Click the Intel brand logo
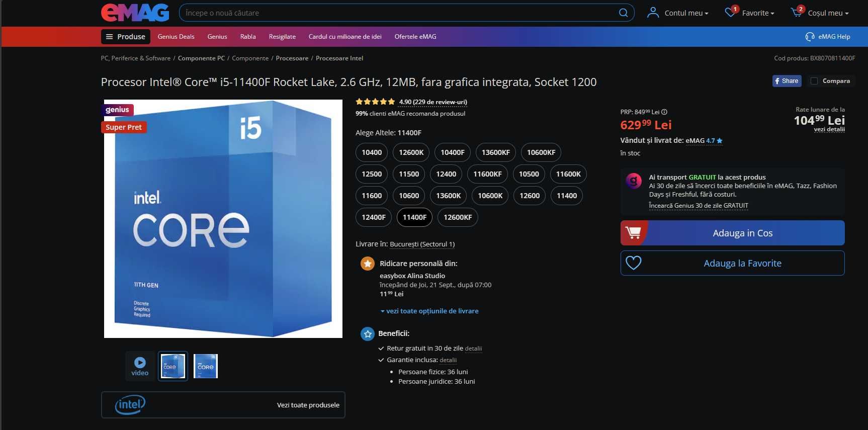Viewport: 868px width, 430px height. click(130, 404)
